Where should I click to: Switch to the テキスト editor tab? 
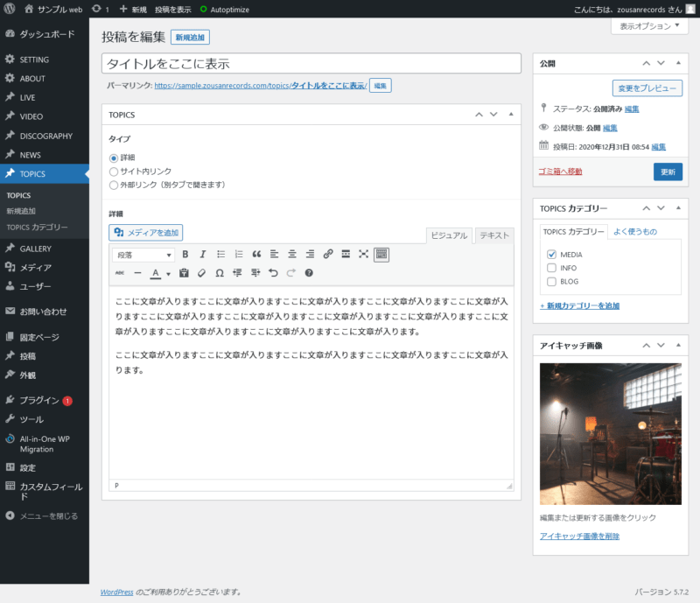click(x=494, y=235)
